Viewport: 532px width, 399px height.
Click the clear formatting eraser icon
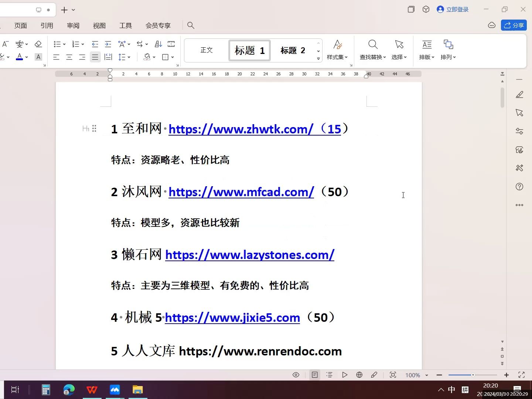[x=38, y=44]
